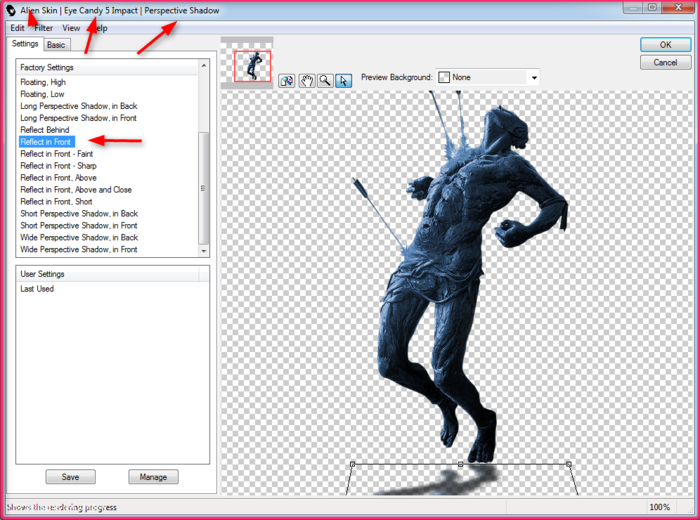700x520 pixels.
Task: Select 'Reflect in Front, Above' preset
Action: [58, 178]
